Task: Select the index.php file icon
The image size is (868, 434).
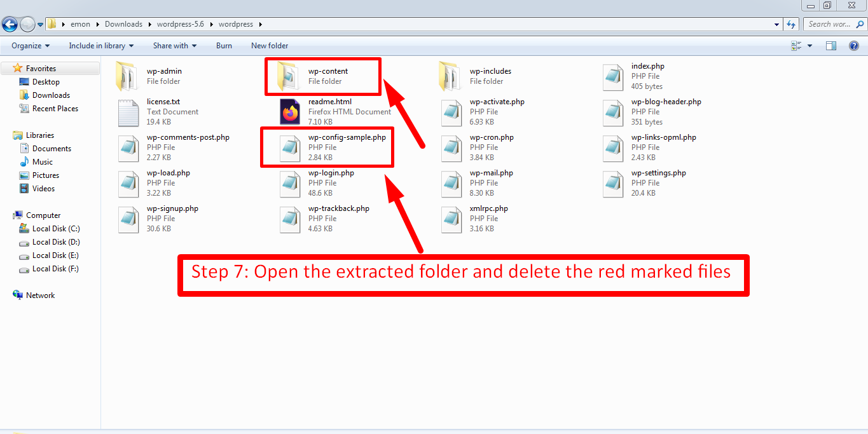Action: point(614,77)
